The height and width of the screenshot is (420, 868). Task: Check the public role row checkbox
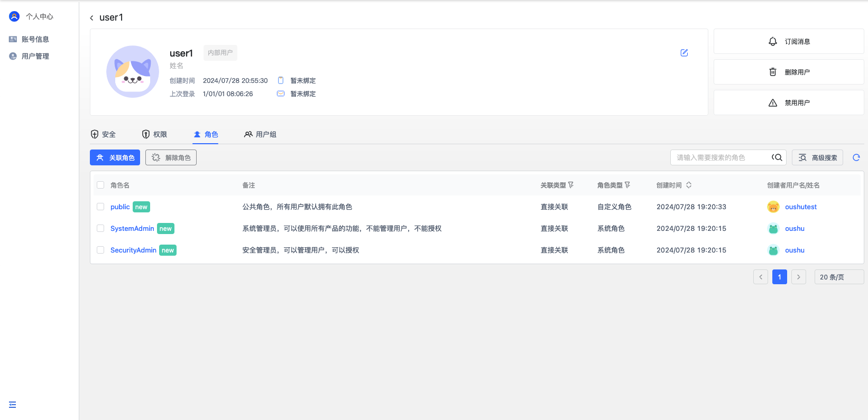[x=100, y=207]
